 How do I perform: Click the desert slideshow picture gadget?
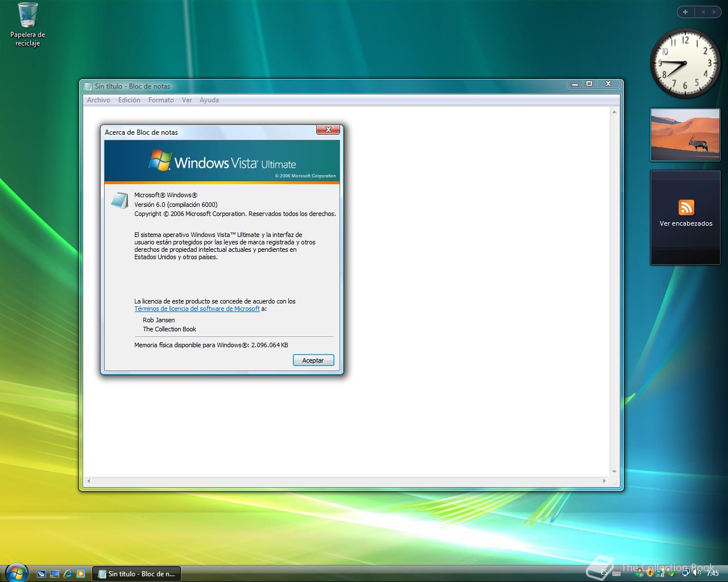tap(685, 135)
